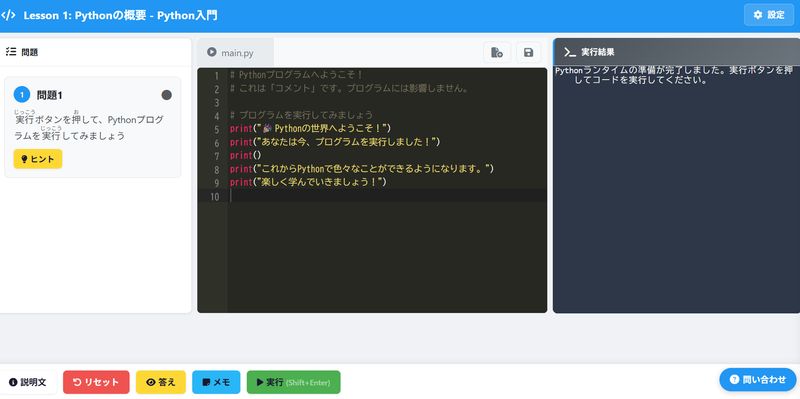Show the ヒント hint for 問題1
800x399 pixels.
coord(38,159)
